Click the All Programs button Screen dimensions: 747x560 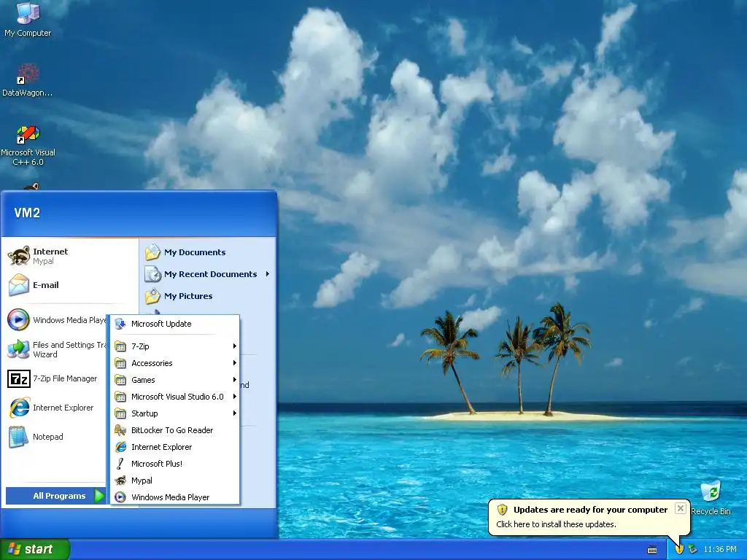(55, 496)
